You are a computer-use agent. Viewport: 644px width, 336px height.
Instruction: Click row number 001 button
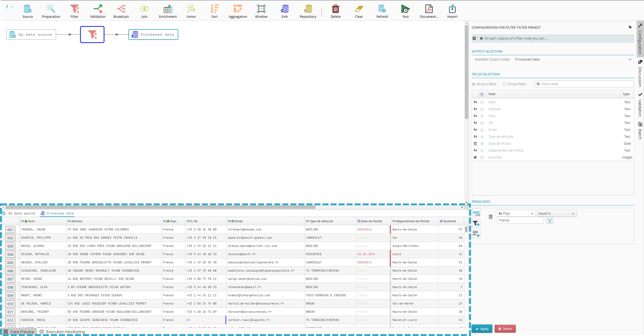pyautogui.click(x=10, y=230)
